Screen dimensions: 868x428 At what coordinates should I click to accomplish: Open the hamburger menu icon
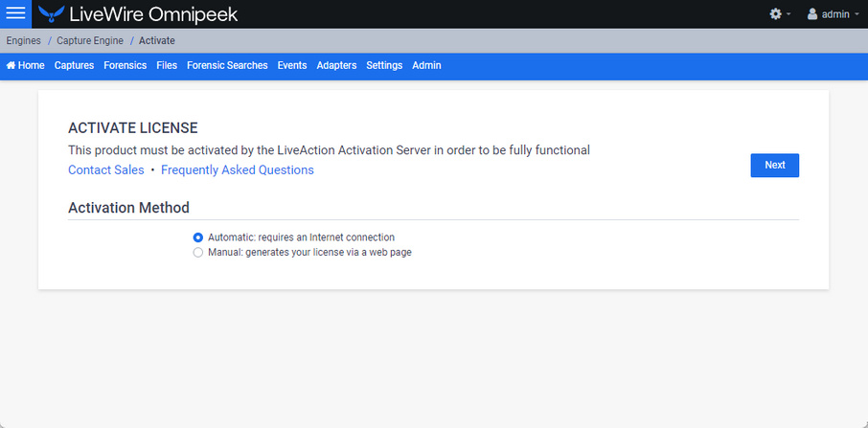(15, 13)
